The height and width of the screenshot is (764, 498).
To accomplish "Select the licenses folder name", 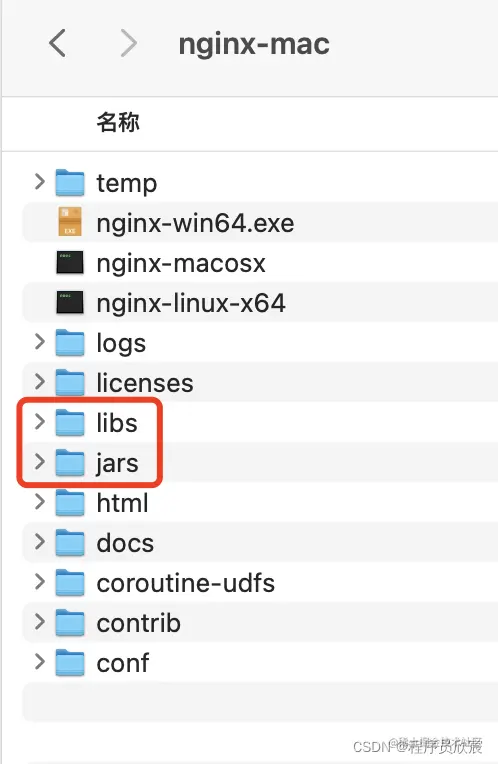I will (145, 382).
